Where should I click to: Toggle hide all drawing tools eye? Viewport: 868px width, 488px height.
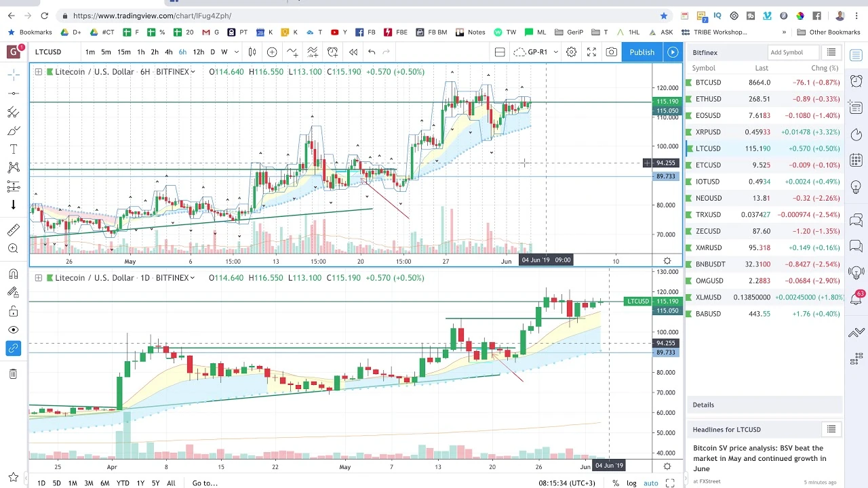coord(13,329)
